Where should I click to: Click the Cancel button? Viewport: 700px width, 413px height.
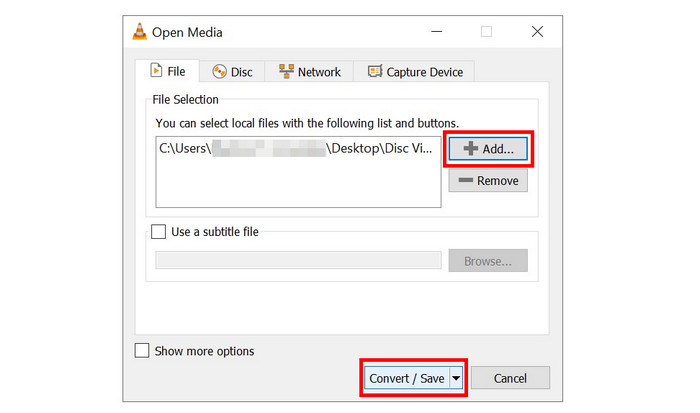click(510, 378)
